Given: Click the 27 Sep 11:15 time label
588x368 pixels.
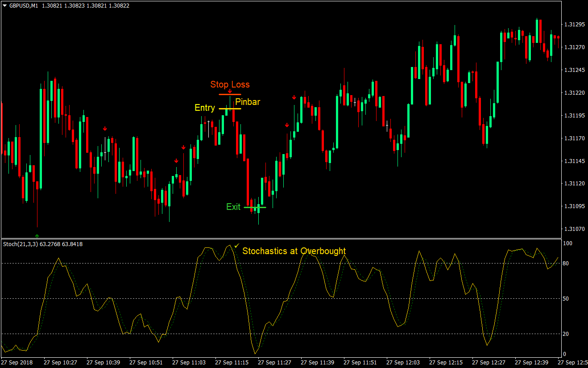Looking at the screenshot, I should tap(232, 363).
